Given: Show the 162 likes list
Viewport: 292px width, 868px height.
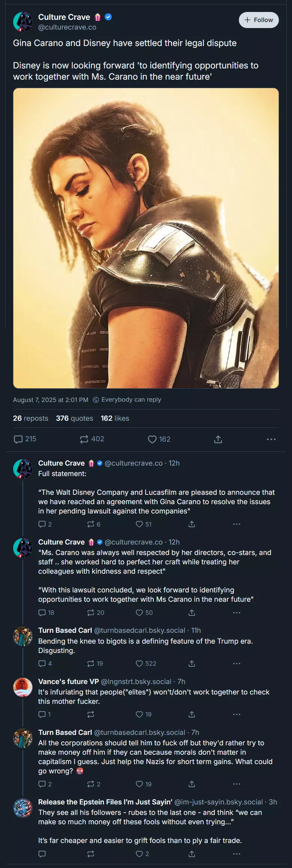Looking at the screenshot, I should click(115, 418).
